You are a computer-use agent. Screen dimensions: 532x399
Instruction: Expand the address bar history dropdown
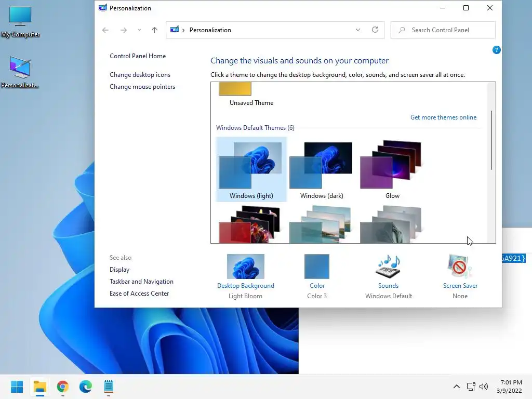point(357,30)
